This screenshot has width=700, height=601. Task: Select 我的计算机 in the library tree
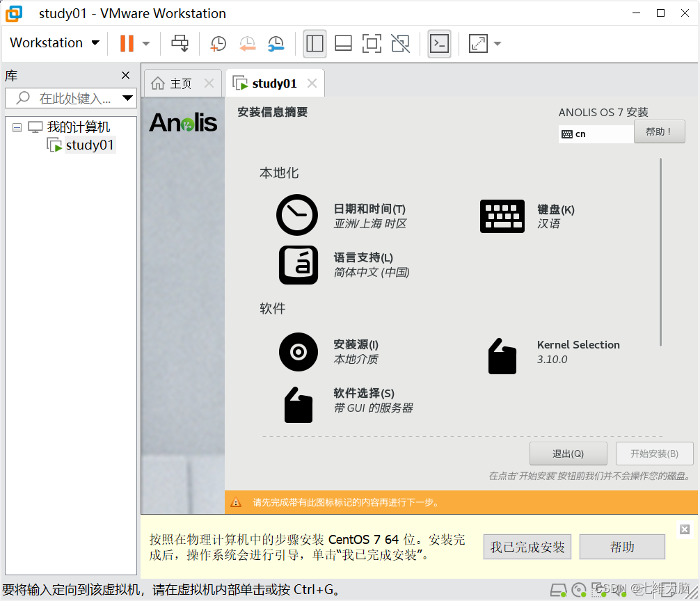79,127
